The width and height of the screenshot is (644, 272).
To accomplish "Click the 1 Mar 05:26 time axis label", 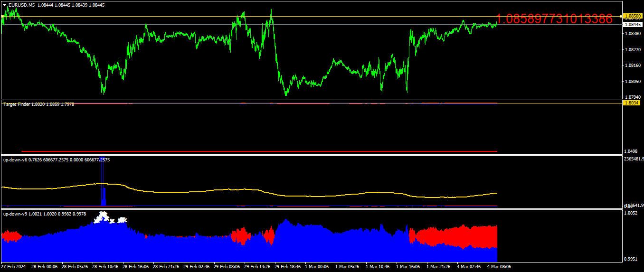I will pyautogui.click(x=347, y=267).
